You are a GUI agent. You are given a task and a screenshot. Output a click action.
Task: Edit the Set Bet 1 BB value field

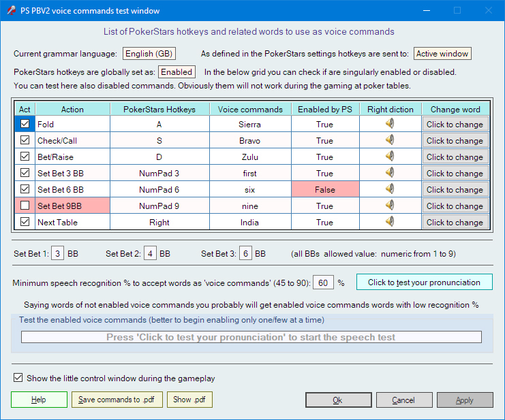[58, 254]
